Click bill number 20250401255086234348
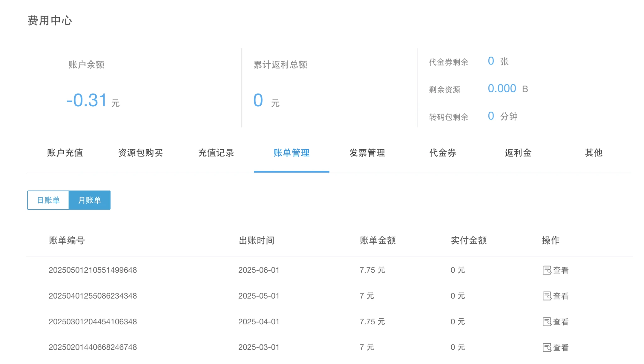 tap(93, 296)
